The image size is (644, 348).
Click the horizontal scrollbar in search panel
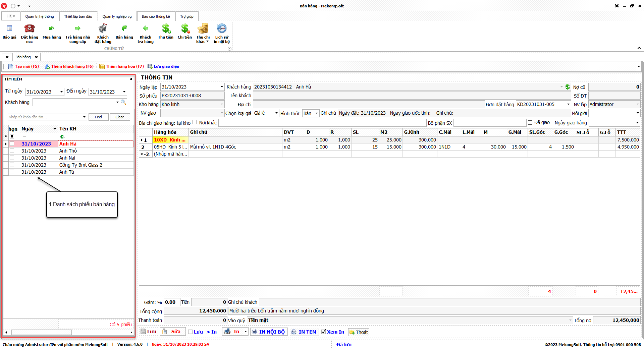coord(42,332)
